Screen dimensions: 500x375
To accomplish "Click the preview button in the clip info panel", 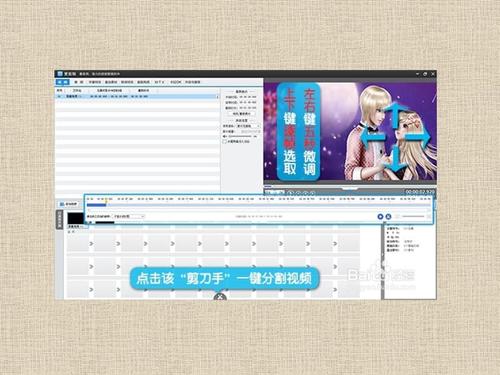I will [x=242, y=114].
